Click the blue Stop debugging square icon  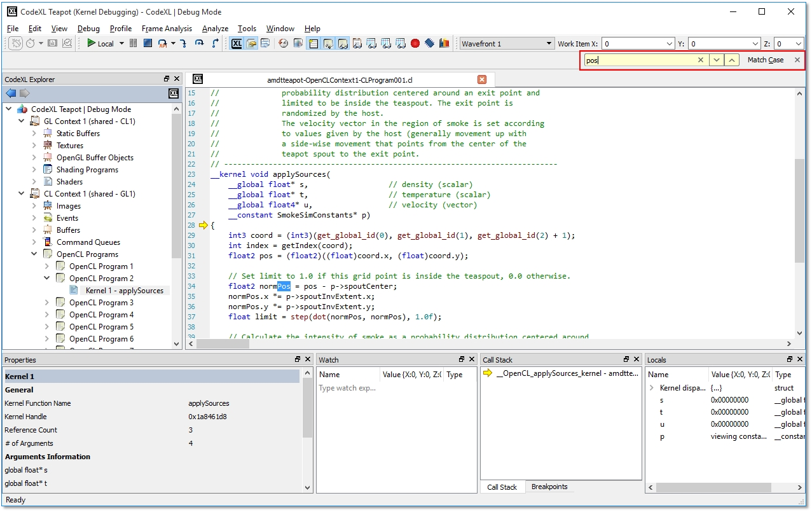[x=148, y=44]
